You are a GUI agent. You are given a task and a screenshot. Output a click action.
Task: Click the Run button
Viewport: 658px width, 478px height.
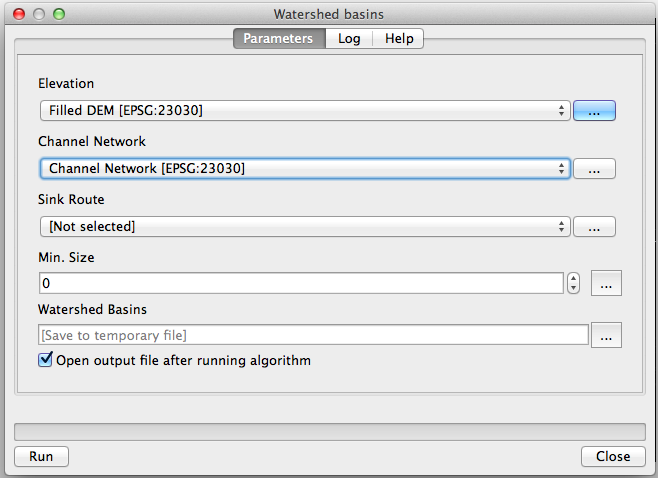(x=41, y=456)
